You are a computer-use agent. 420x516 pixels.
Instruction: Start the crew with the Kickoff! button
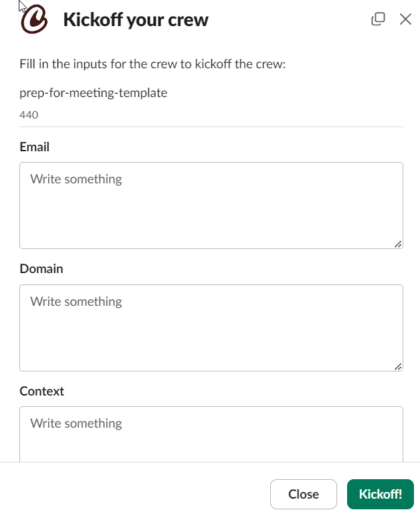(x=381, y=494)
